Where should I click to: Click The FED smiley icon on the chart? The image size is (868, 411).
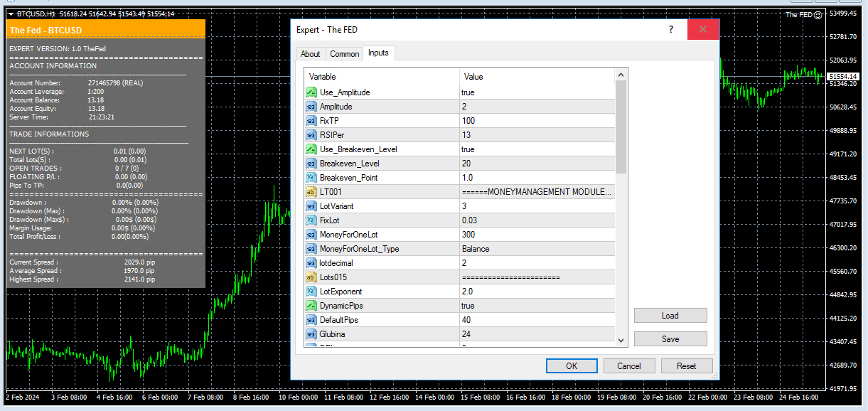click(818, 14)
